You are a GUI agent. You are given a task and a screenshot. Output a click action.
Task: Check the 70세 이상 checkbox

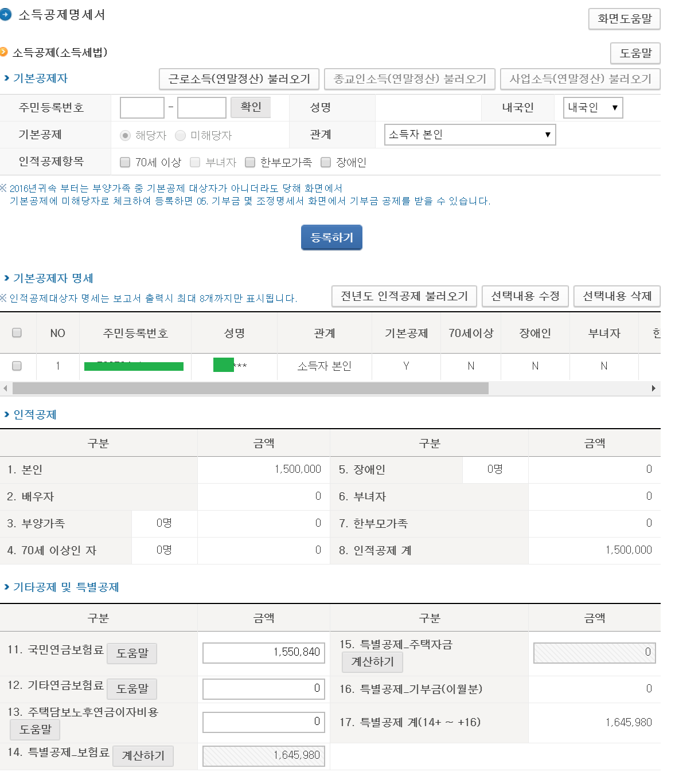click(x=125, y=163)
